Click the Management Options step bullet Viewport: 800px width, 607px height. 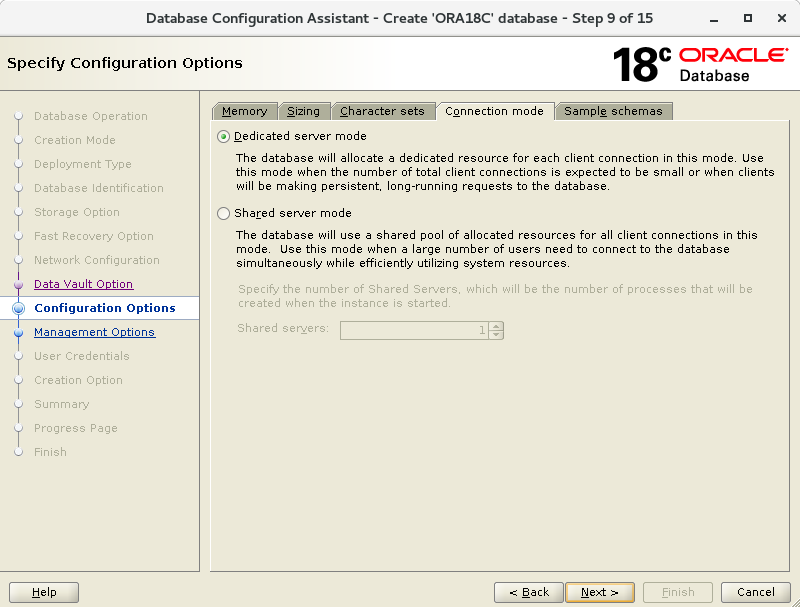[x=18, y=333]
